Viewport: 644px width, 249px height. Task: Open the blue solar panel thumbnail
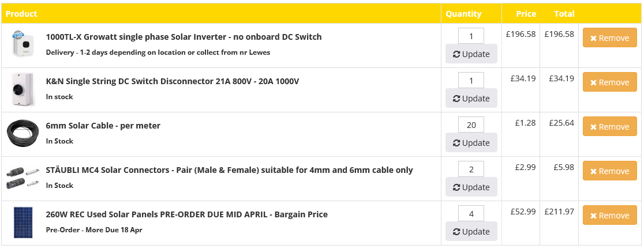pyautogui.click(x=23, y=222)
